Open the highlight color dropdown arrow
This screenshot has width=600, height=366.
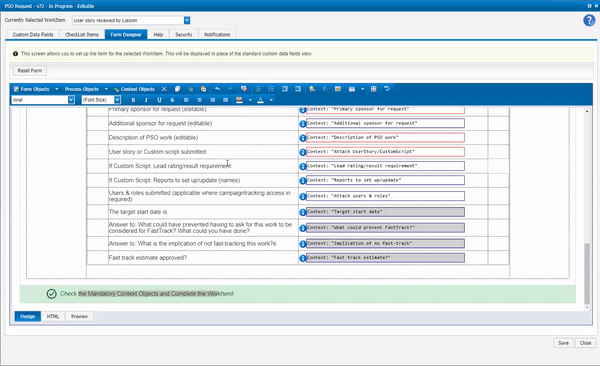250,100
